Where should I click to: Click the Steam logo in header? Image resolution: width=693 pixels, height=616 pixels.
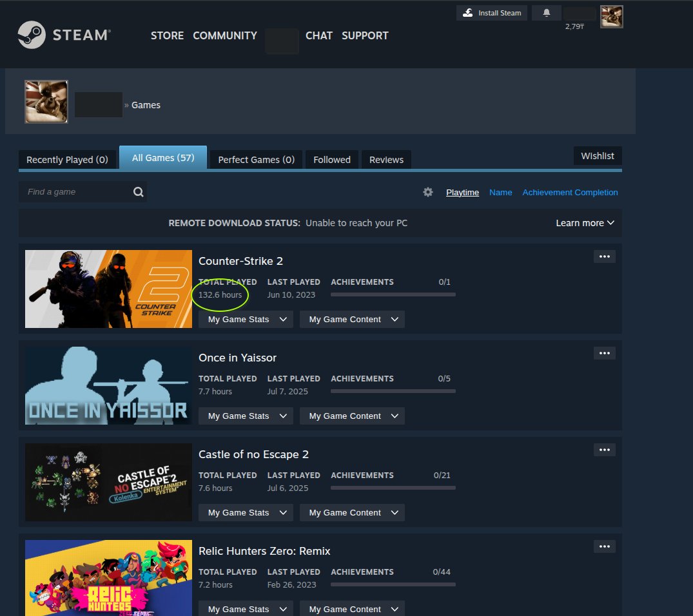pyautogui.click(x=64, y=35)
